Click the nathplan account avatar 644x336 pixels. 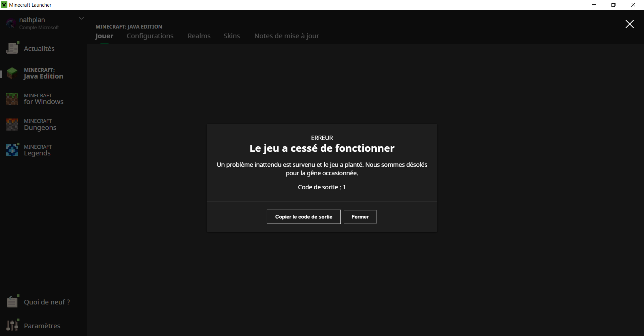coord(11,23)
